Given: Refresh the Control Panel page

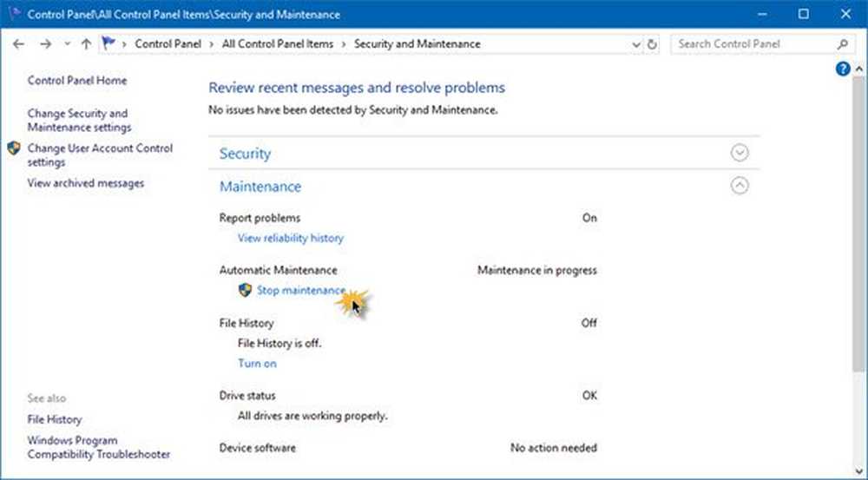Looking at the screenshot, I should click(x=652, y=44).
